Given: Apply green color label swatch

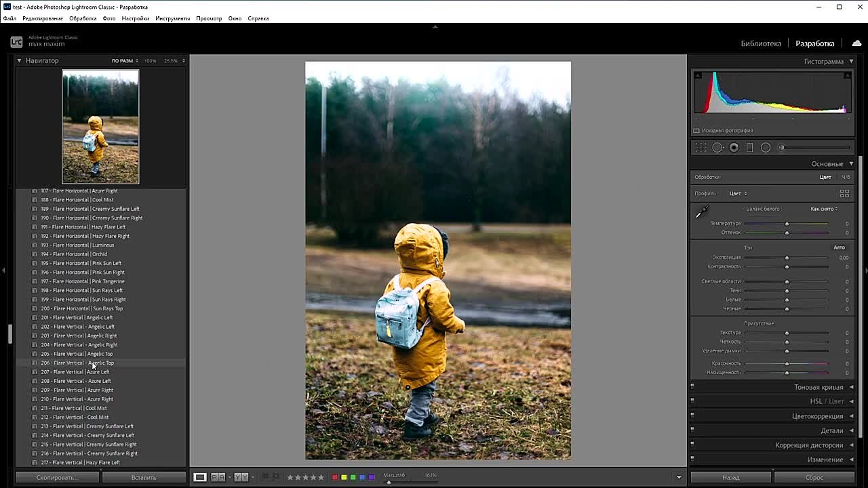Looking at the screenshot, I should (x=353, y=477).
